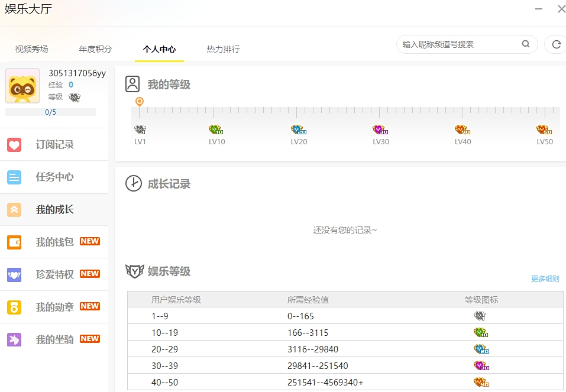Click the magnifier search icon

click(x=525, y=44)
